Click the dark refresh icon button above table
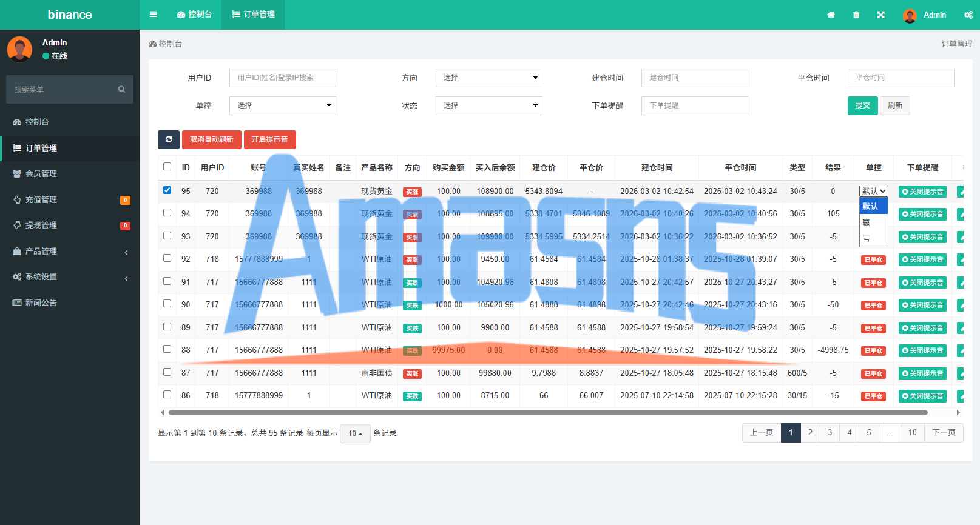Image resolution: width=980 pixels, height=525 pixels. (169, 139)
